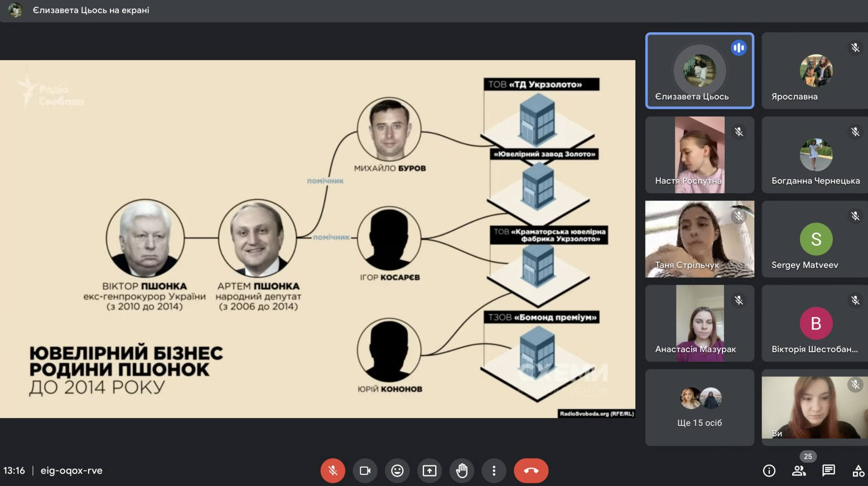868x486 pixels.
Task: Click the muted mic icon on Sergey Matveev tile
Action: tap(855, 216)
